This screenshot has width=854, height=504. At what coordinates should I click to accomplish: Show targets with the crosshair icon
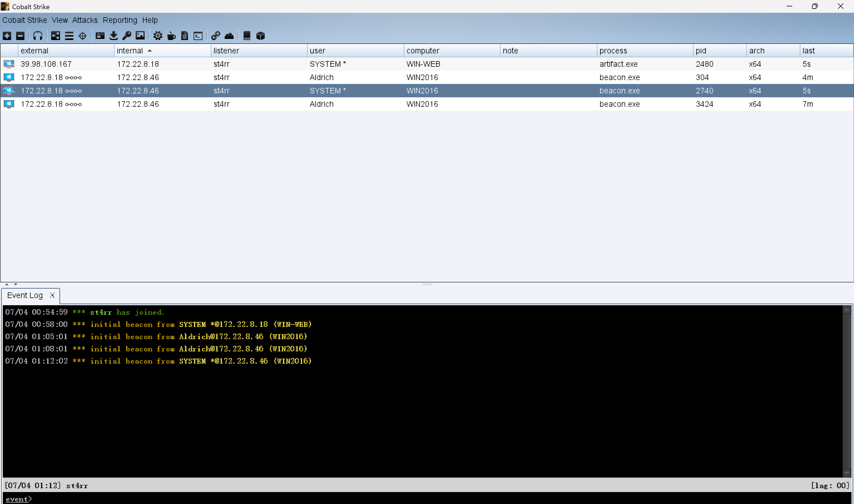coord(83,36)
